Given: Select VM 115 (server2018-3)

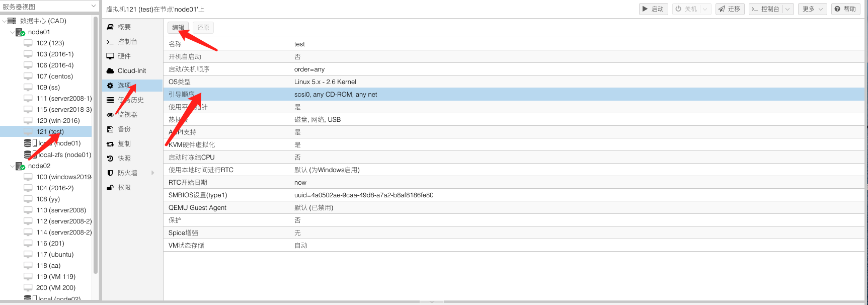Looking at the screenshot, I should pyautogui.click(x=64, y=110).
